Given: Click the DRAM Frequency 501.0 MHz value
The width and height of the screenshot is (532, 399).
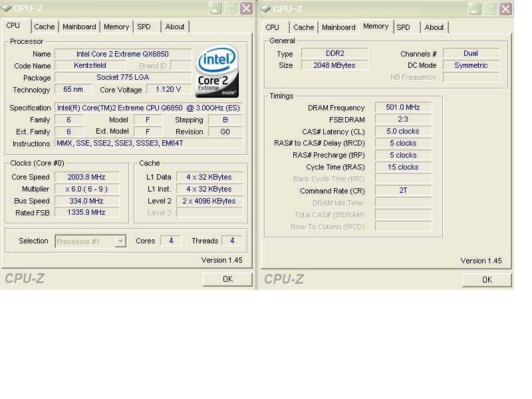Looking at the screenshot, I should pos(403,107).
